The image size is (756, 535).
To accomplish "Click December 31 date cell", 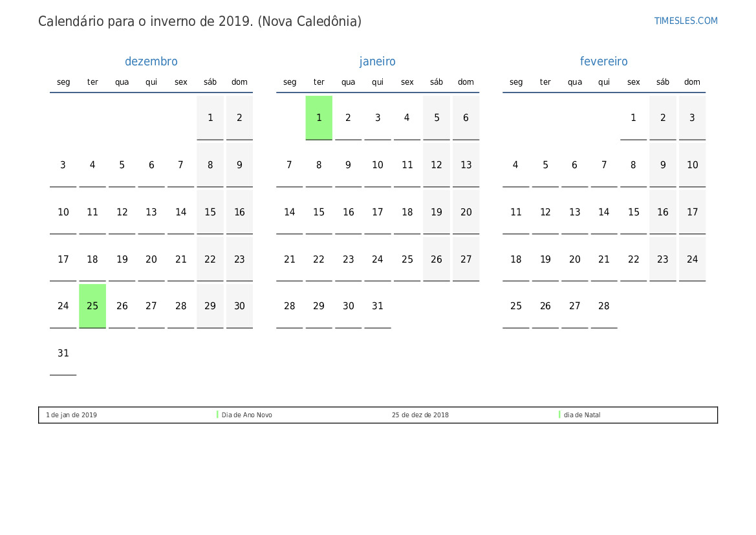I will [x=63, y=353].
